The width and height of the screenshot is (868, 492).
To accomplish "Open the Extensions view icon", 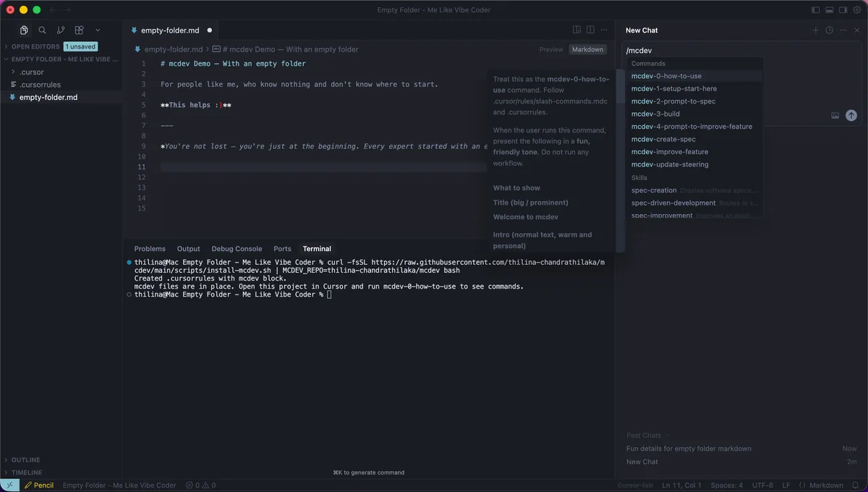I will pos(80,30).
